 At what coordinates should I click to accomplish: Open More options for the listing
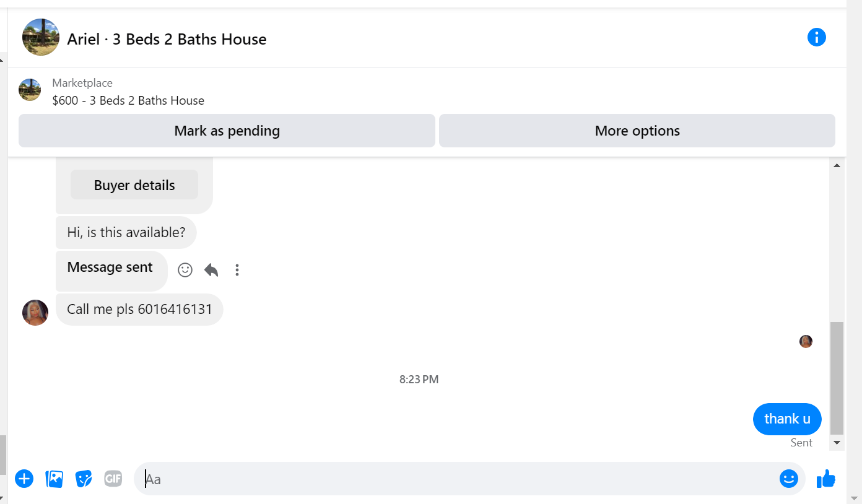tap(637, 131)
